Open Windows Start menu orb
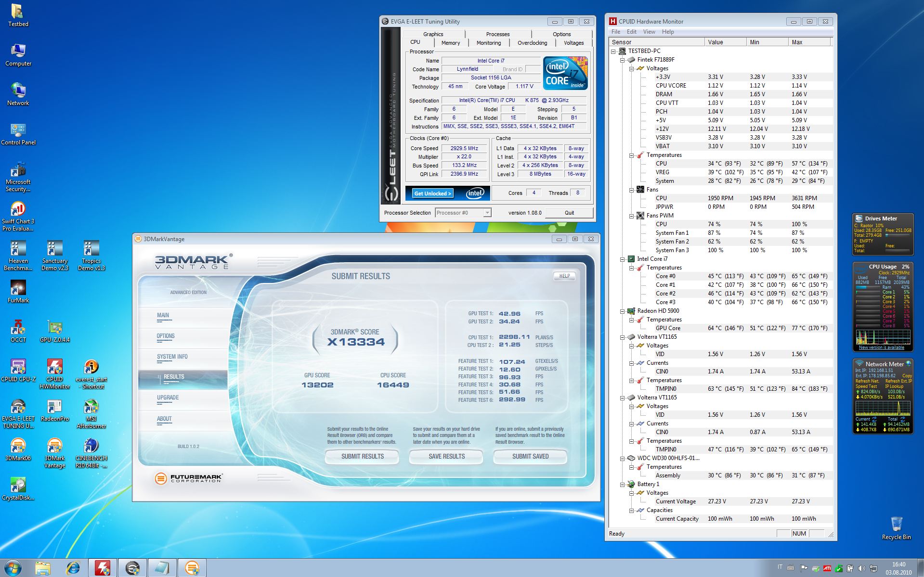The height and width of the screenshot is (577, 924). [13, 568]
